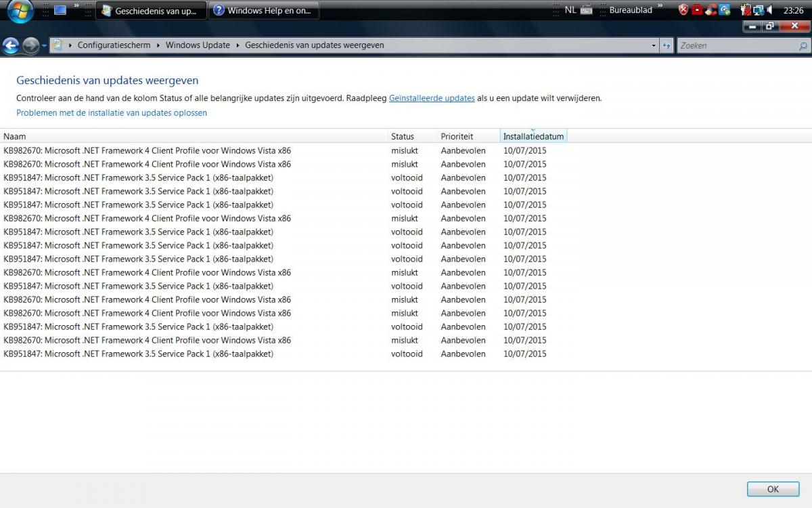Click the 23:26 taskbar clock
Image resolution: width=812 pixels, height=508 pixels.
793,11
